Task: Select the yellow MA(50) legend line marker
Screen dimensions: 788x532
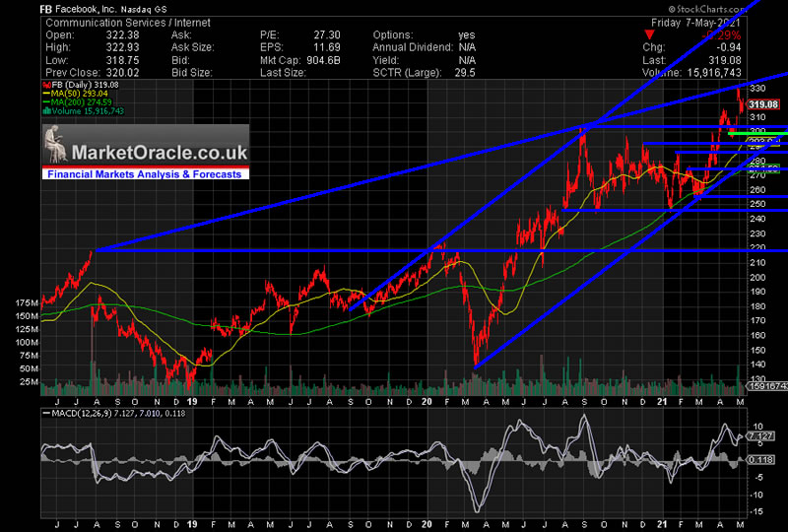Action: 46,94
